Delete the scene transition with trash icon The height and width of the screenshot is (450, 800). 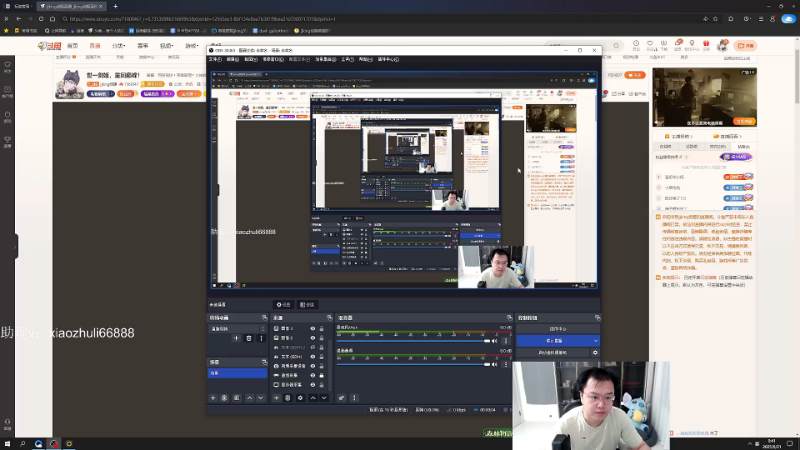248,338
